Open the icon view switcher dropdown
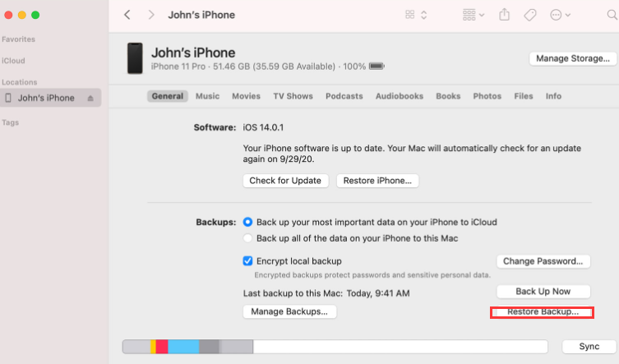619x364 pixels. pyautogui.click(x=416, y=15)
